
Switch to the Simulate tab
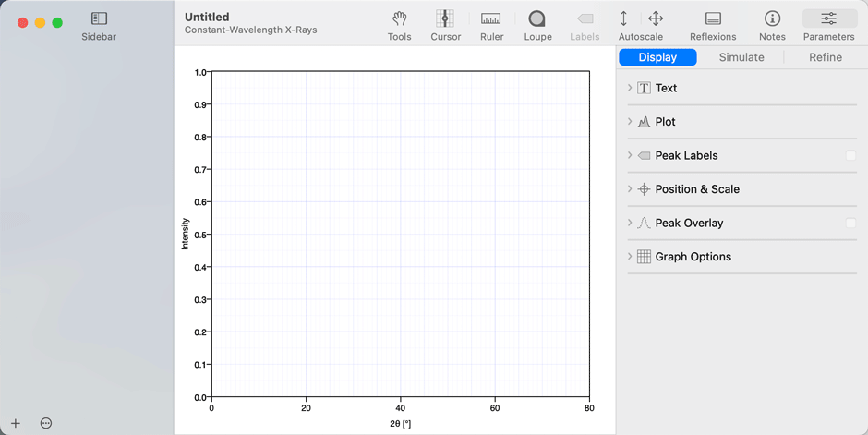[x=741, y=57]
